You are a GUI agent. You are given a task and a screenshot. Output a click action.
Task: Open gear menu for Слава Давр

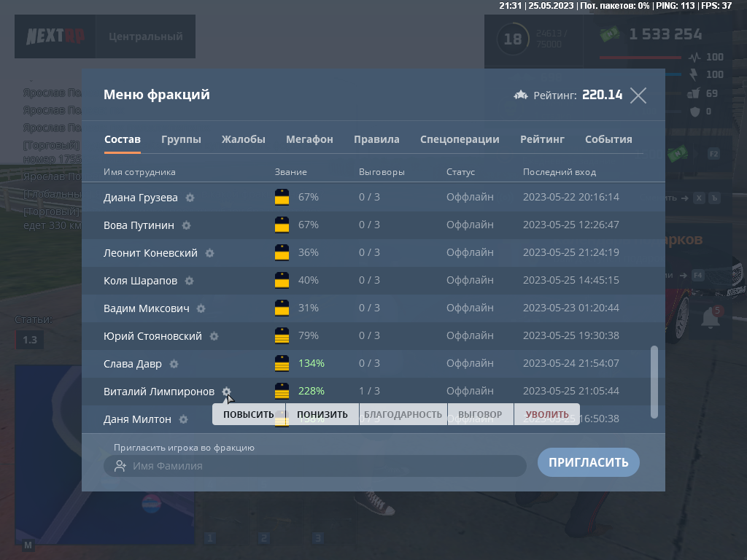click(x=174, y=364)
